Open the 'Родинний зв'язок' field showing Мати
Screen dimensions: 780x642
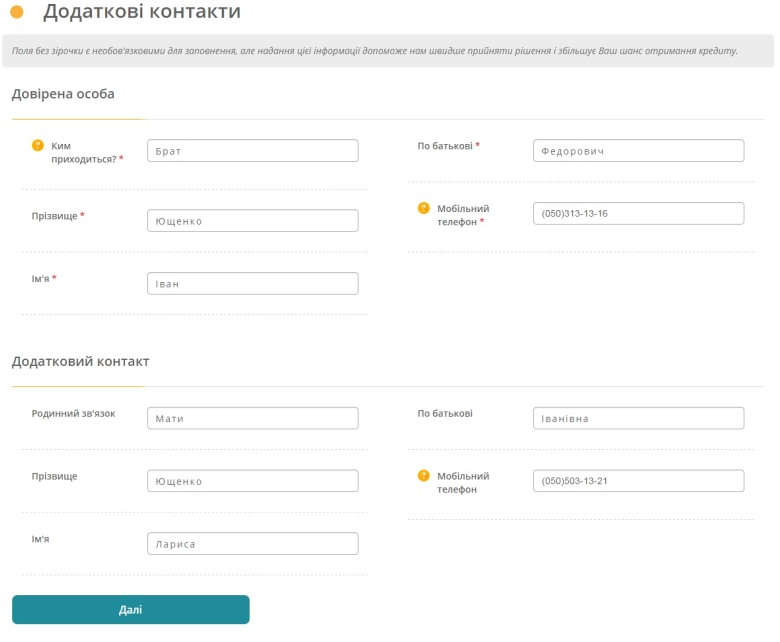tap(252, 418)
